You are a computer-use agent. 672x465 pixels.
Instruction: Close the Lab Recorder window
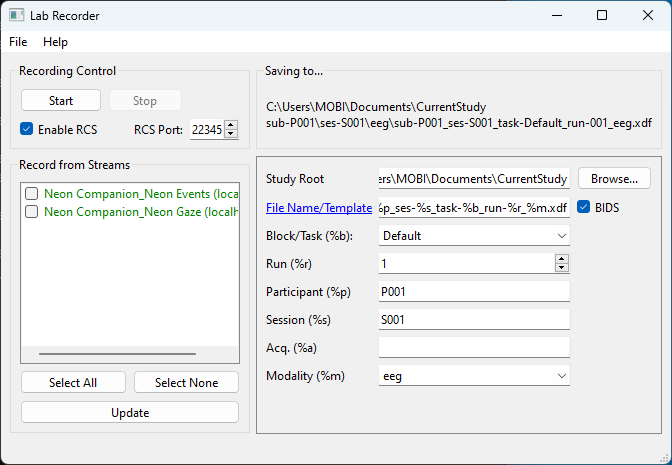click(648, 15)
